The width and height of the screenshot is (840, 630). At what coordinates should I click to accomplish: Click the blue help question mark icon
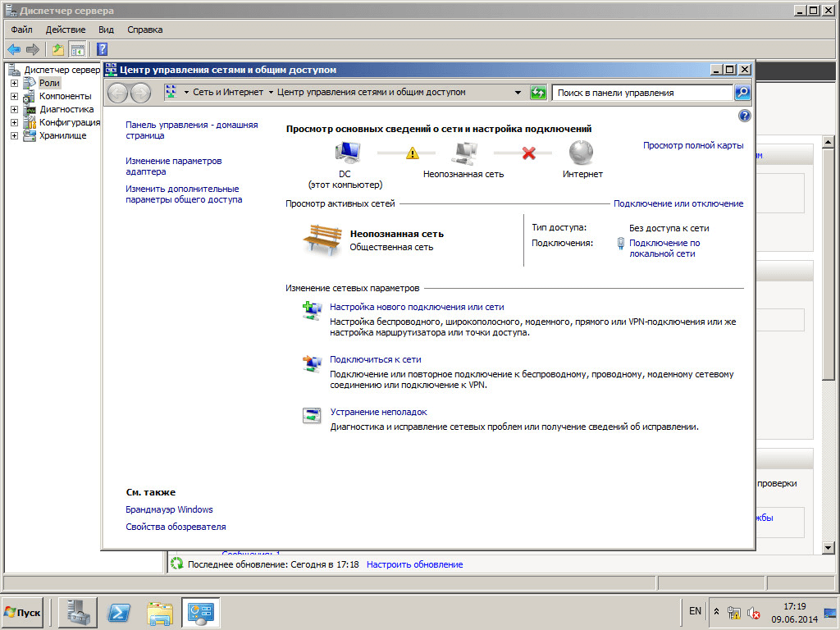744,116
